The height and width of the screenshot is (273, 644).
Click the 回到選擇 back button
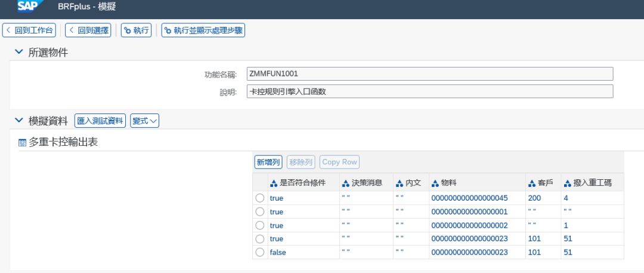[x=88, y=30]
